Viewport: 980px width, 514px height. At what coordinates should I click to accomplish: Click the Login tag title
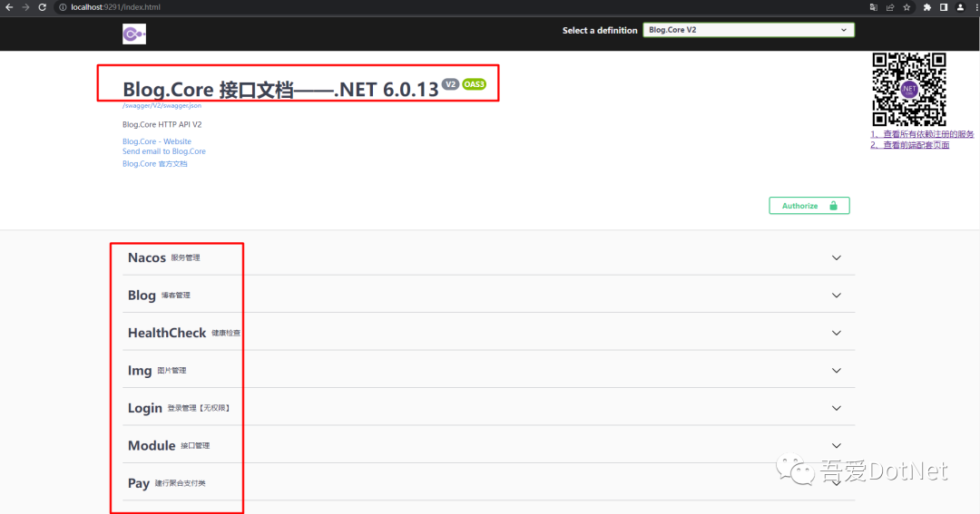tap(145, 409)
